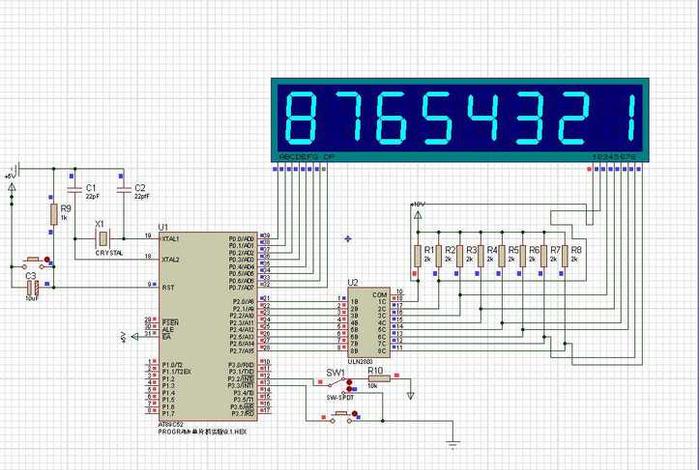Viewport: 700px width, 470px height.
Task: Click the AT89C52 part name text
Action: pyautogui.click(x=171, y=424)
